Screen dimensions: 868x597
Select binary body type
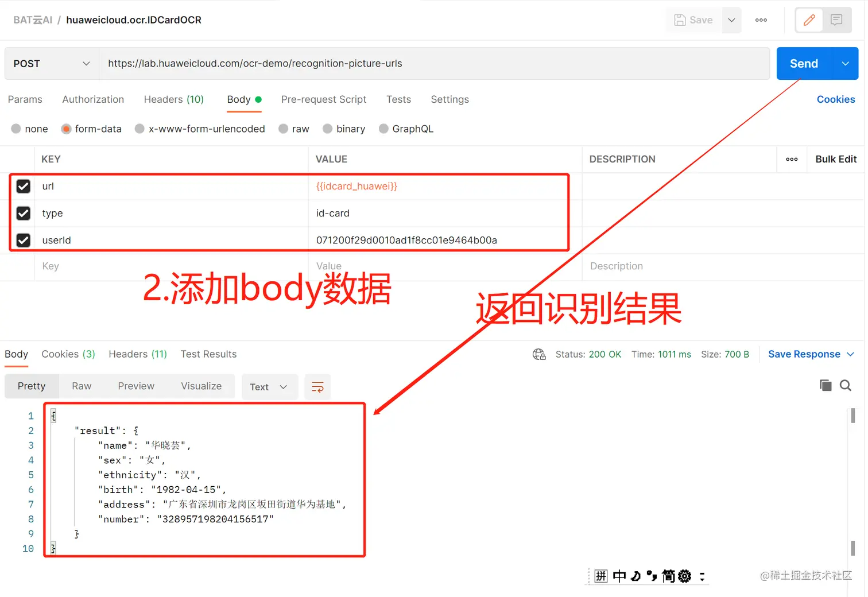[344, 129]
